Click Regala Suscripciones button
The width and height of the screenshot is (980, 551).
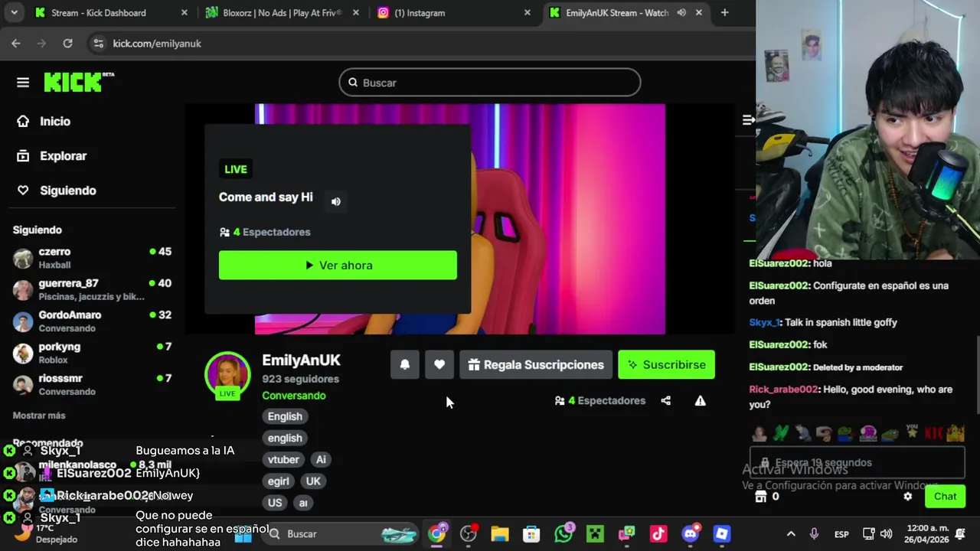tap(536, 364)
